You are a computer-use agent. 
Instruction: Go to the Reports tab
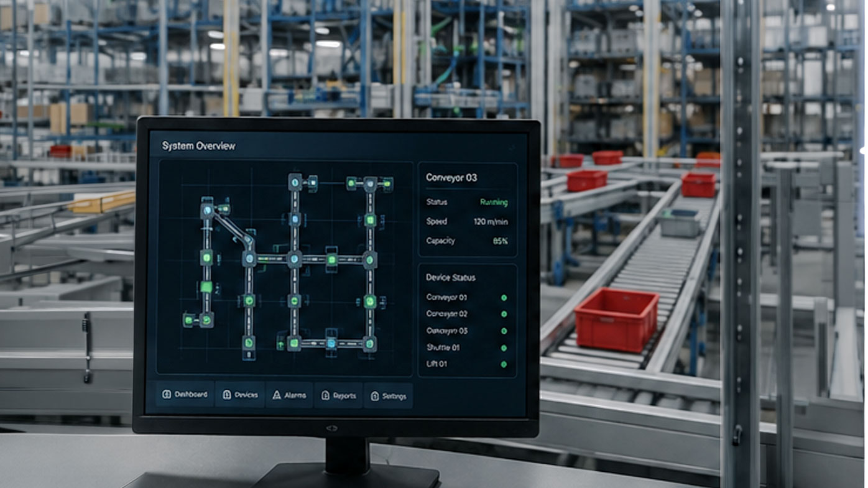338,396
